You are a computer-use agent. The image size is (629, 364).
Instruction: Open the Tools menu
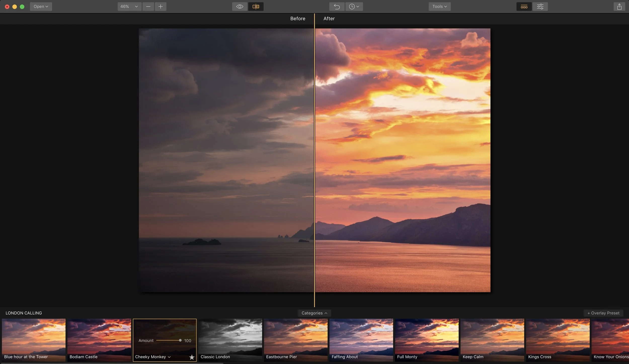439,7
